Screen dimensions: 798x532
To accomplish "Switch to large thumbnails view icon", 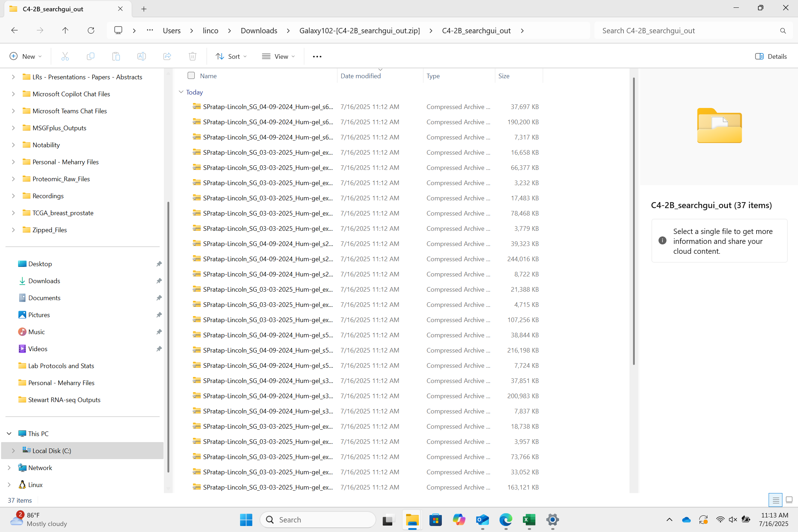I will point(789,500).
